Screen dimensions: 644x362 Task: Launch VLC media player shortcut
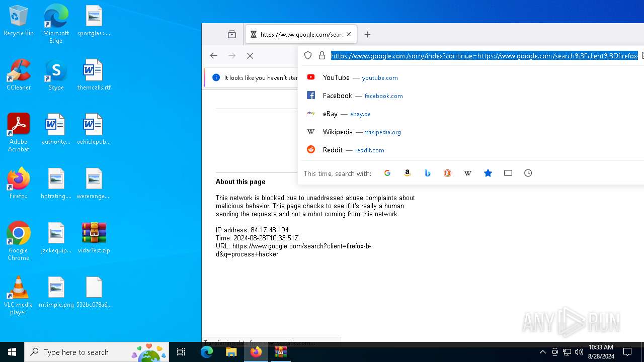pos(19,296)
